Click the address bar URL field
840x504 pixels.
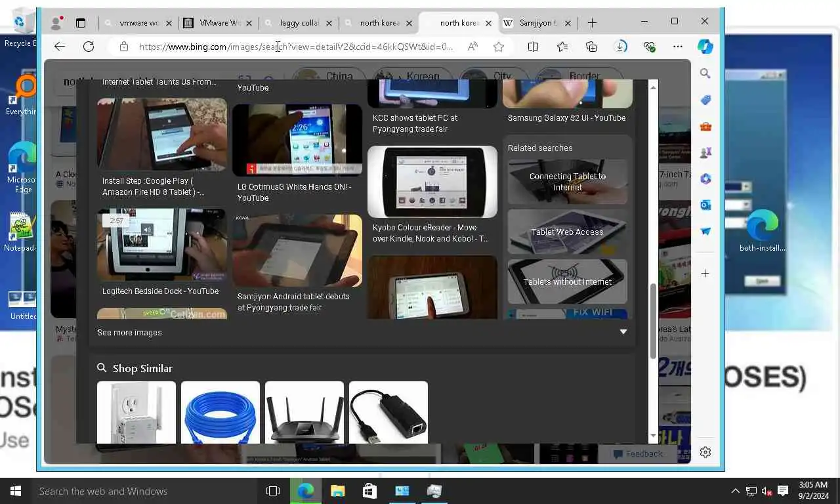[295, 47]
